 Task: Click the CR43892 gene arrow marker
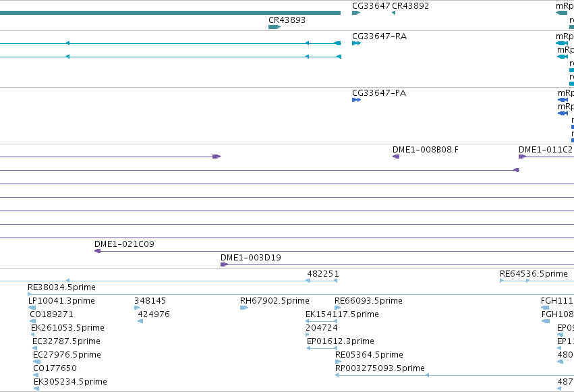tap(393, 13)
